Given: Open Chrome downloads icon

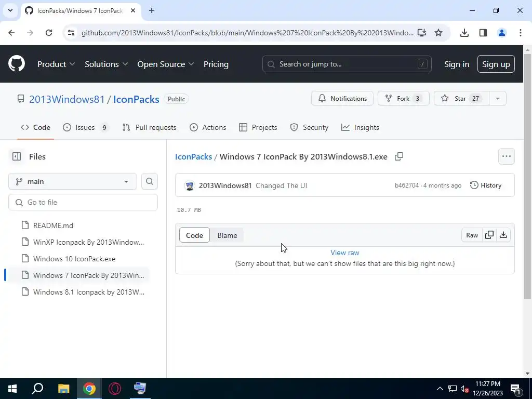Looking at the screenshot, I should (464, 33).
